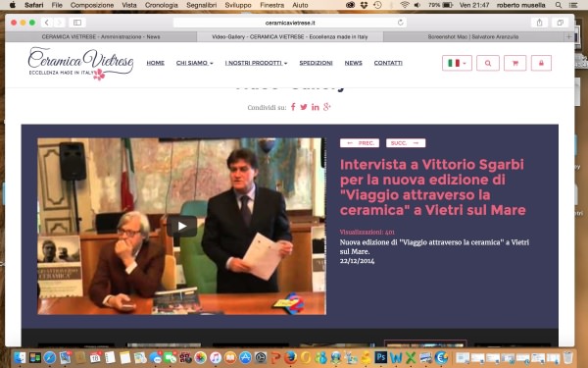
Task: Select the Video-Gallery tab
Action: pos(290,37)
